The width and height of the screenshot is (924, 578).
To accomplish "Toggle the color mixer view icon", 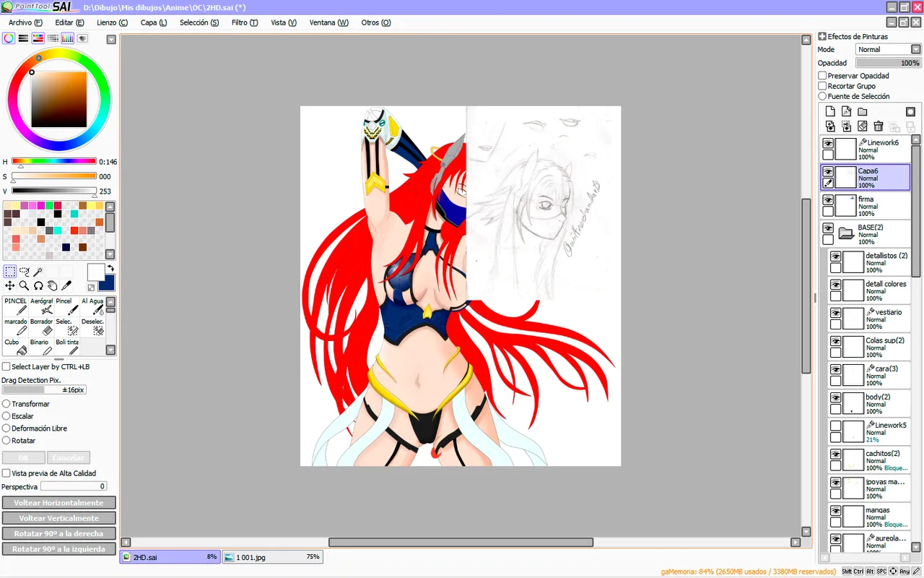I will tap(53, 38).
